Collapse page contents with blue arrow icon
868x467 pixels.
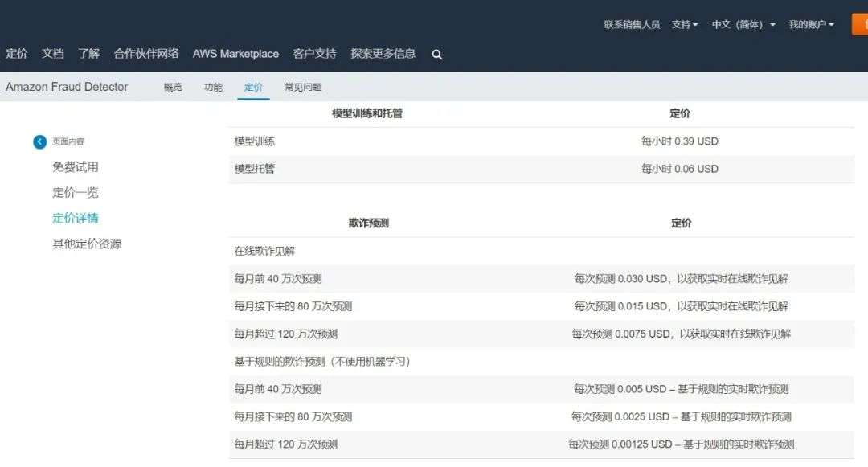click(x=40, y=141)
